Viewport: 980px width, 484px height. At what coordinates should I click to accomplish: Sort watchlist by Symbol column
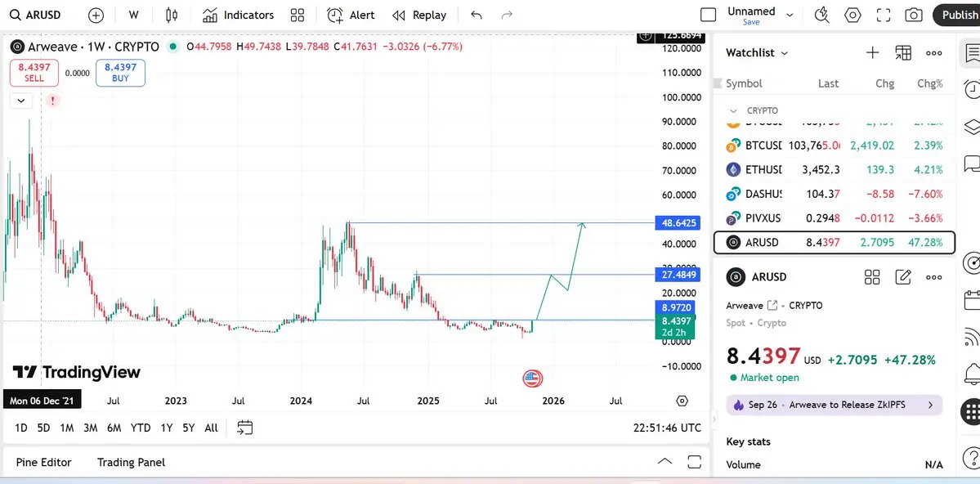pyautogui.click(x=744, y=83)
